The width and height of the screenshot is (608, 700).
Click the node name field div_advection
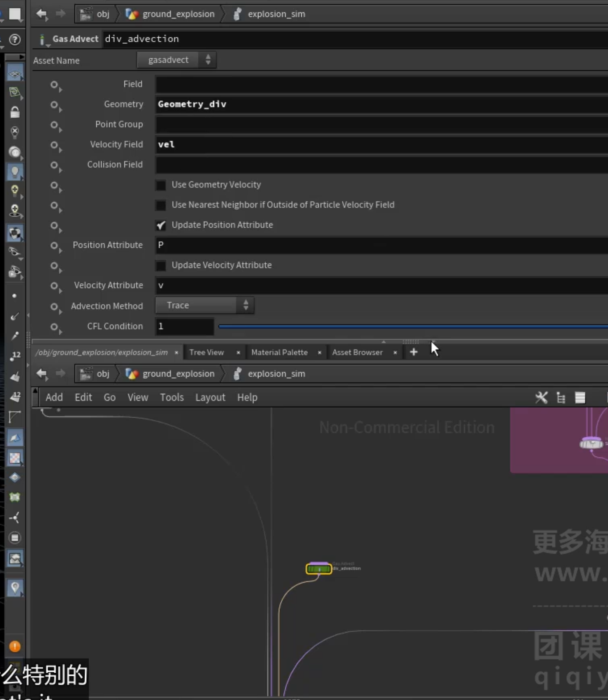click(355, 39)
